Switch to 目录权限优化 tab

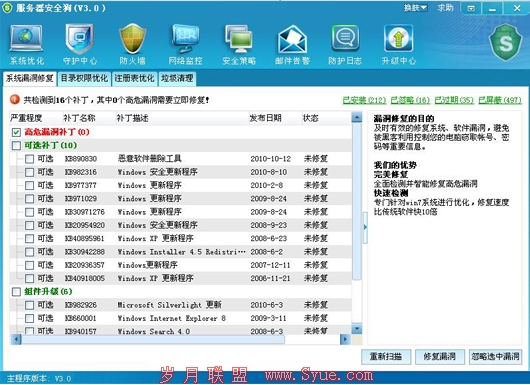point(84,78)
